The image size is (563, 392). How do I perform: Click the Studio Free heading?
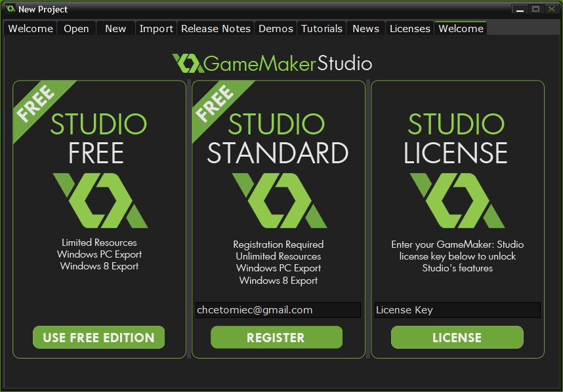(x=98, y=138)
